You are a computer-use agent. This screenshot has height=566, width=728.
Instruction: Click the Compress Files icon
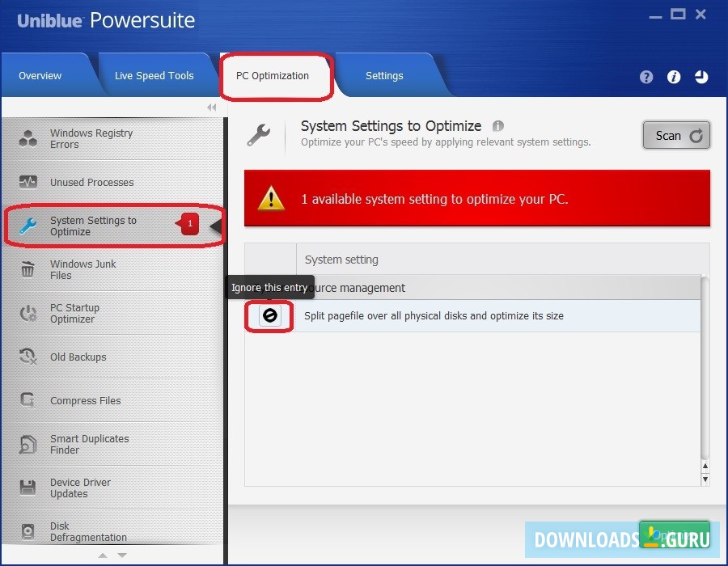click(28, 400)
